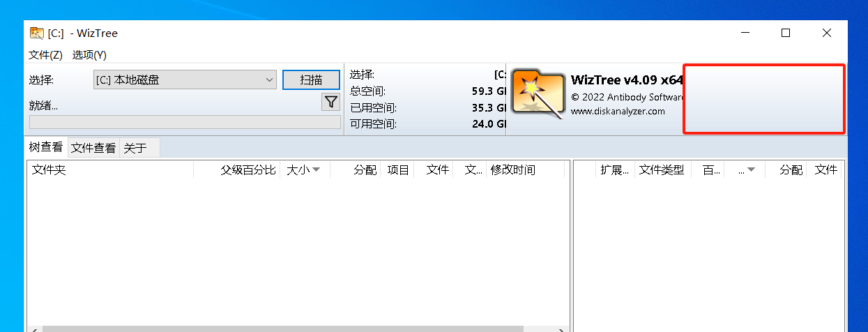
Task: Open the 选项(Y) menu
Action: [89, 54]
